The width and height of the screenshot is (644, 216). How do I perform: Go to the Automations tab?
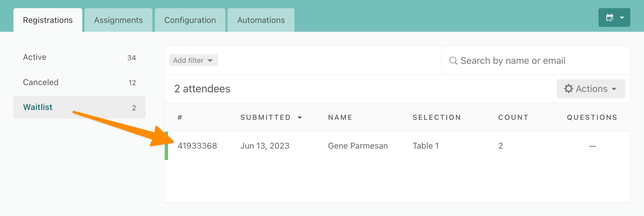[x=261, y=20]
